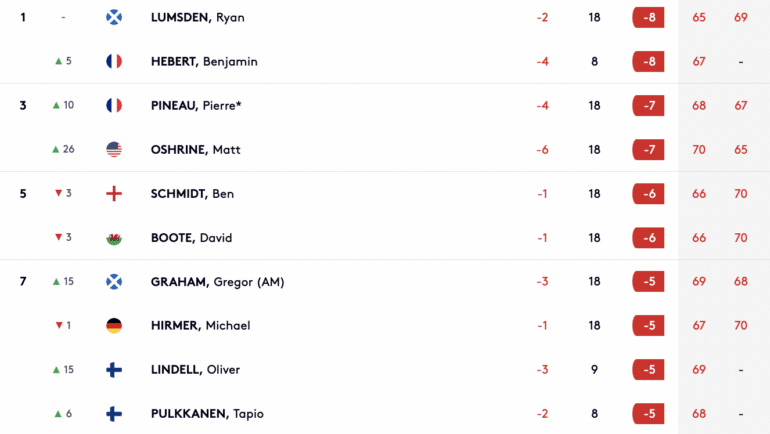This screenshot has height=434, width=770.
Task: Open LUMSDEN, Ryan player link
Action: tap(197, 18)
